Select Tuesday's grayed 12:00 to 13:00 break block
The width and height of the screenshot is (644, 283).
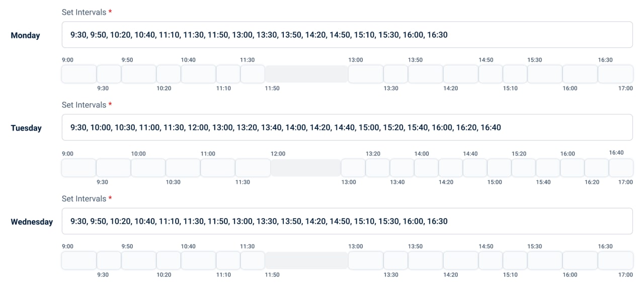pyautogui.click(x=306, y=168)
